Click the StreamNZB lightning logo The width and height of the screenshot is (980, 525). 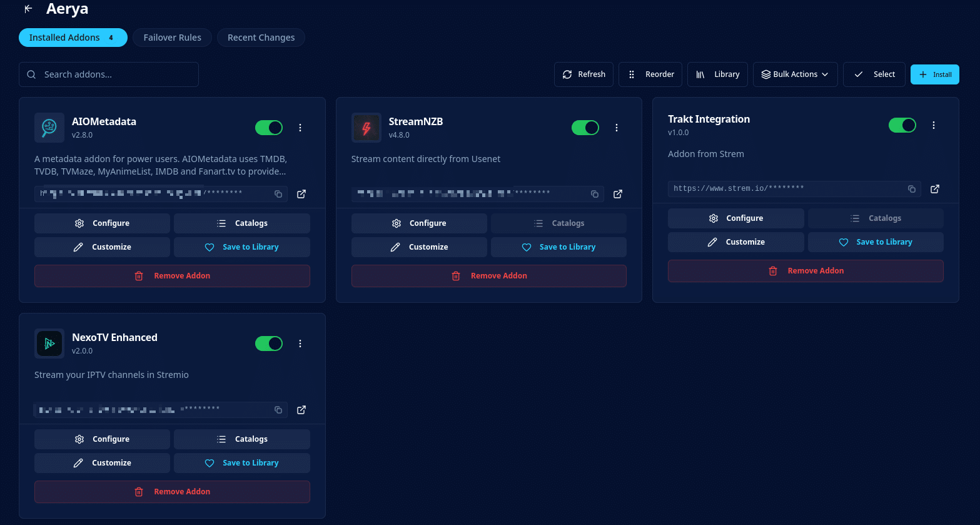(366, 128)
